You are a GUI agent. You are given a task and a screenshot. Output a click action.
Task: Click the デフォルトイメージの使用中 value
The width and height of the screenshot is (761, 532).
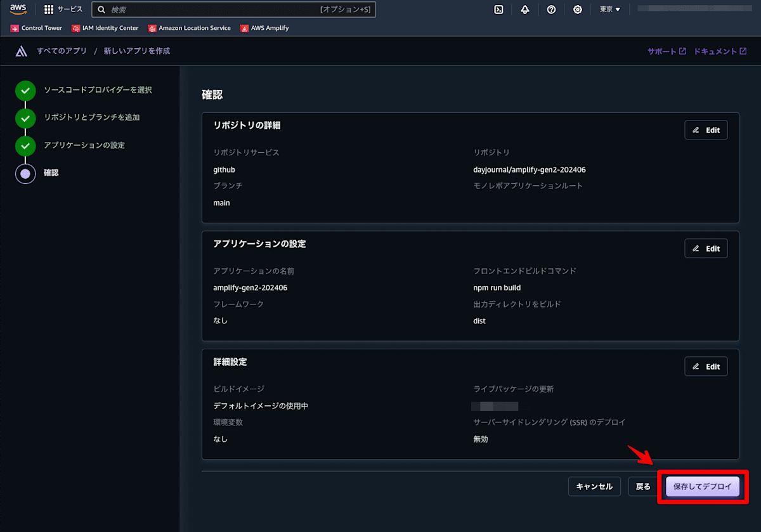pyautogui.click(x=261, y=406)
